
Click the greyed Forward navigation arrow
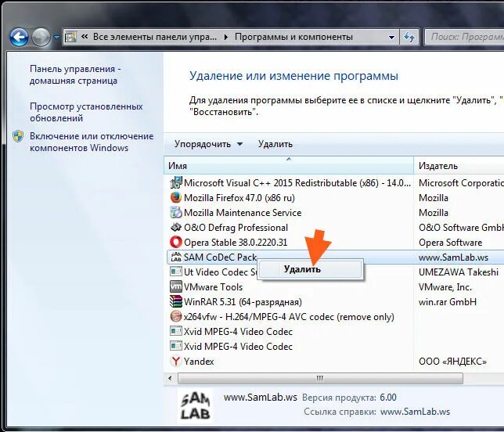(x=41, y=37)
